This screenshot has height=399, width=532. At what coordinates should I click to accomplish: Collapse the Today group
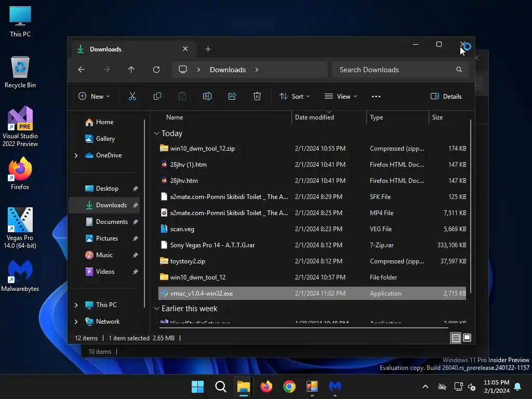(x=156, y=134)
